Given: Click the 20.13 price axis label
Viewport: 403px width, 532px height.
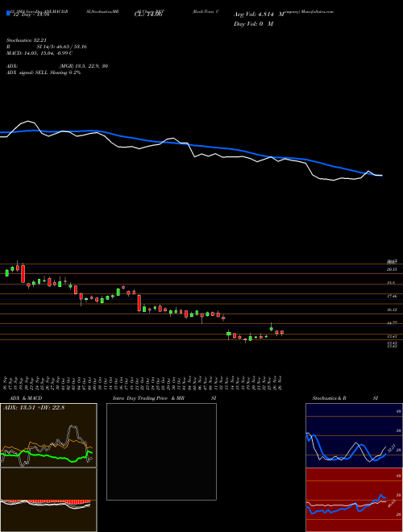Looking at the screenshot, I should (393, 269).
